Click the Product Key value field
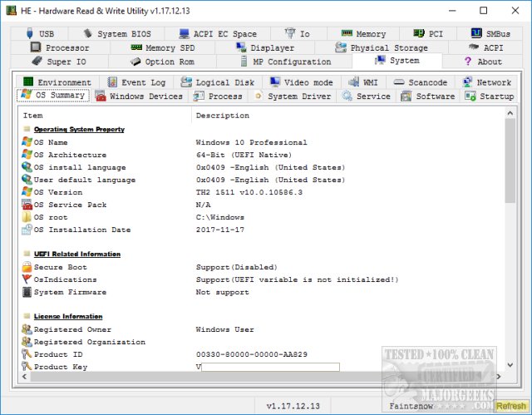This screenshot has width=532, height=415. point(270,367)
